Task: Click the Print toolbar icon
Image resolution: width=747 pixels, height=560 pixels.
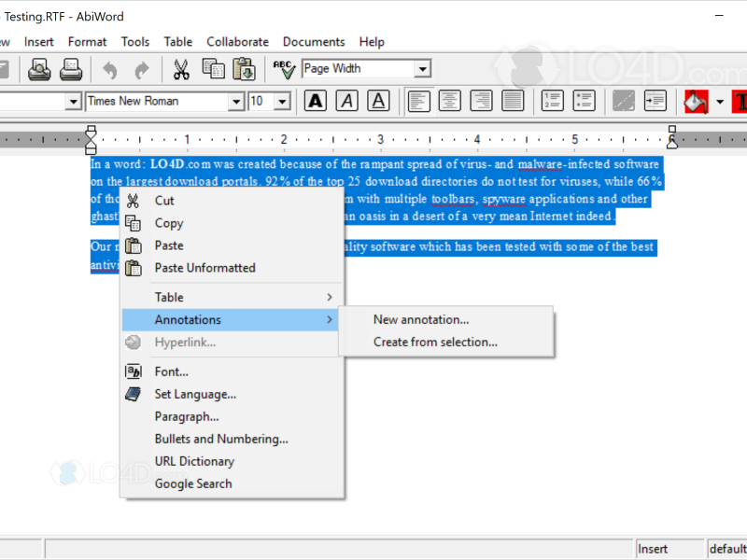Action: pyautogui.click(x=71, y=69)
